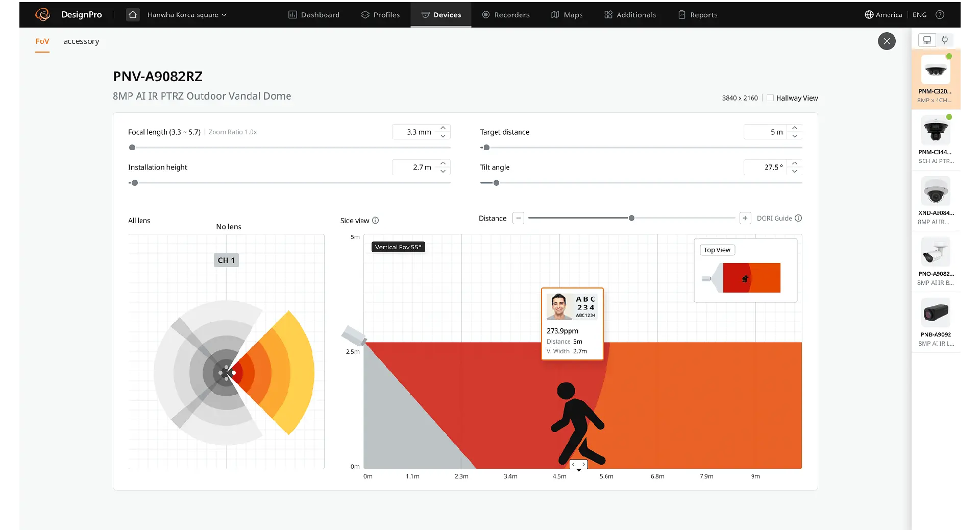Switch to the Dashboard tab

pyautogui.click(x=314, y=15)
